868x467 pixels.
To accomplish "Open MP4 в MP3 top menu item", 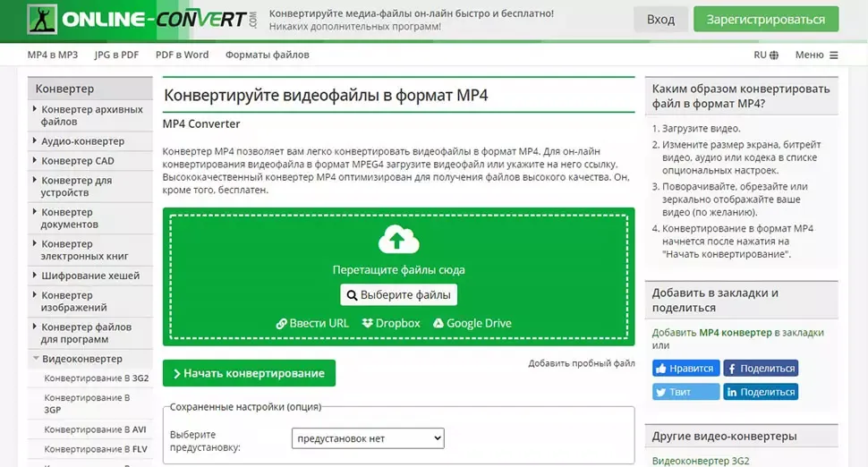I will [53, 55].
